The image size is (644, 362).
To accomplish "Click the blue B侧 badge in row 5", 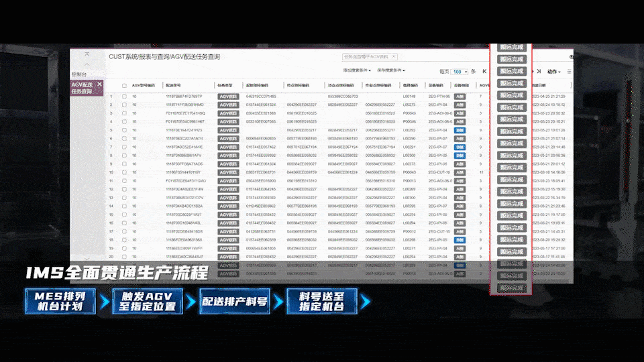I will (460, 130).
